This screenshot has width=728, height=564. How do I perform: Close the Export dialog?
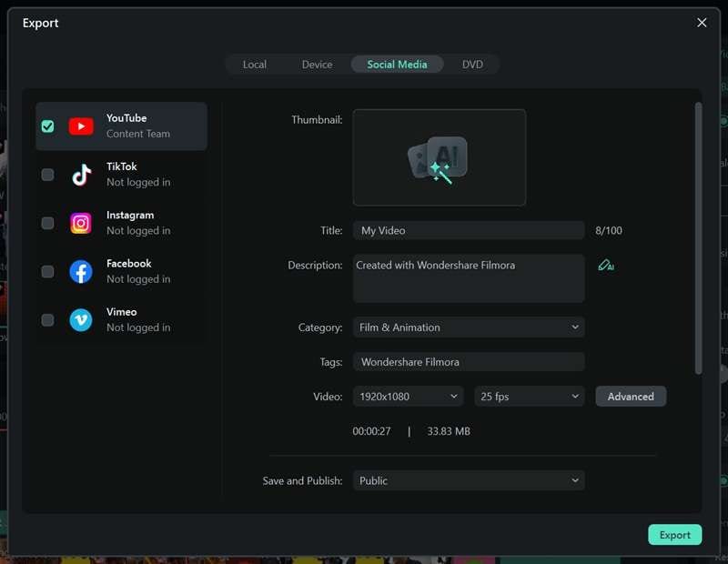pos(702,23)
